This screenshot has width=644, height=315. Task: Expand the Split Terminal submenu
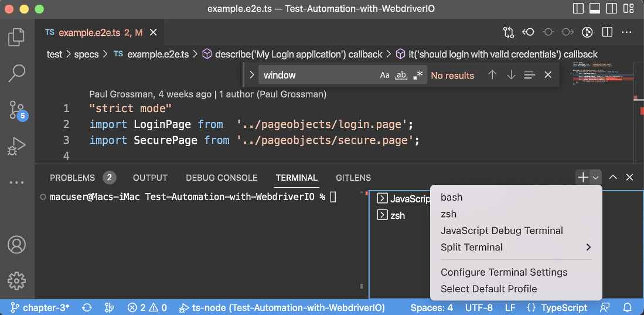pyautogui.click(x=516, y=247)
